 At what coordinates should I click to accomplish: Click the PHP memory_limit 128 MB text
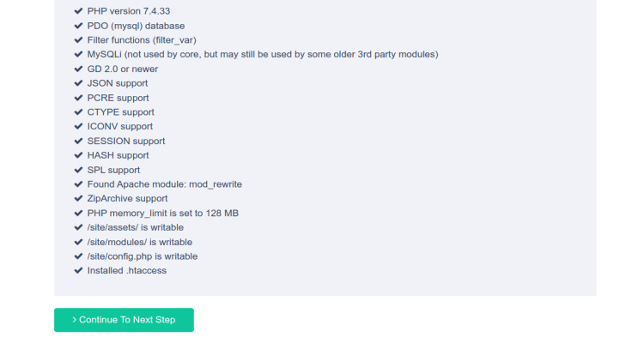click(x=162, y=214)
